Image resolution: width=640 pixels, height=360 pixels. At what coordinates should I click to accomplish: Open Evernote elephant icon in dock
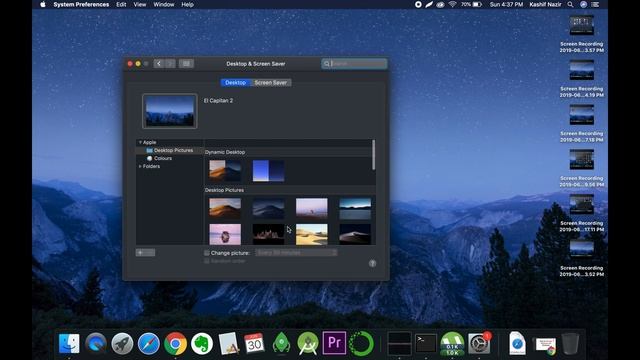point(202,343)
